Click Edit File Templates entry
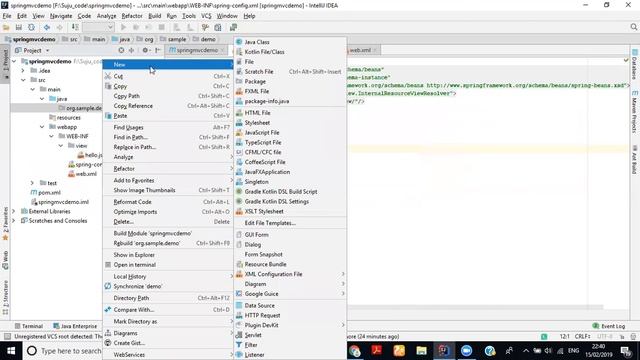Screen dimensions: 640x360 (270, 223)
